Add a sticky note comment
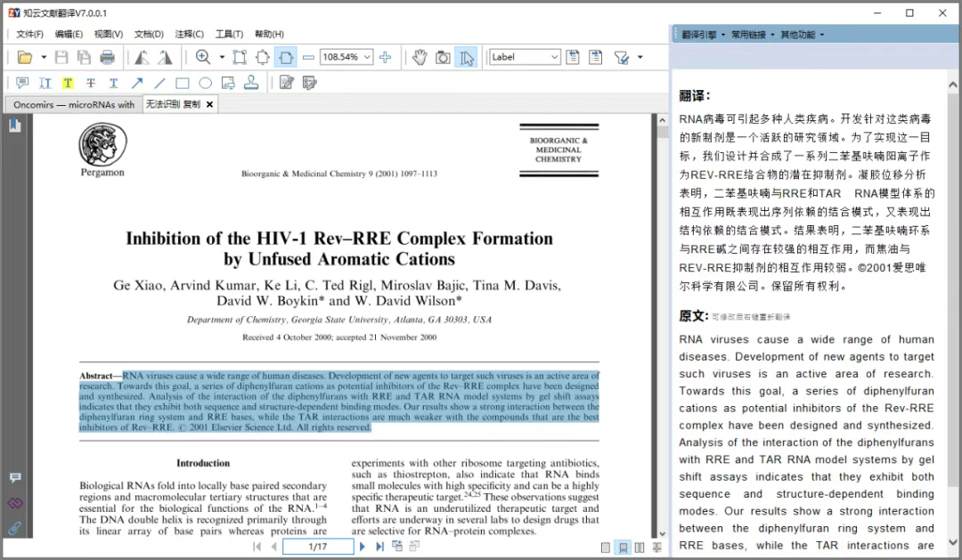Image resolution: width=962 pixels, height=560 pixels. (22, 84)
